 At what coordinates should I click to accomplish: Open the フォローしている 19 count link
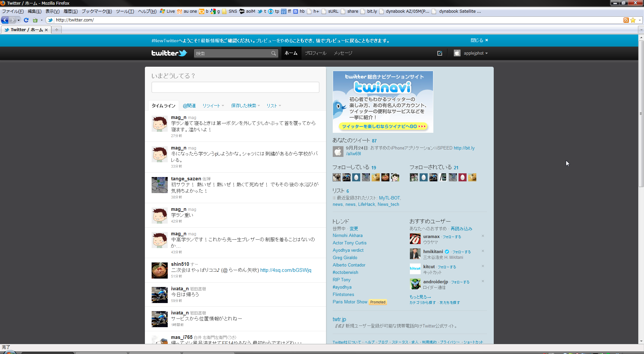pos(373,168)
